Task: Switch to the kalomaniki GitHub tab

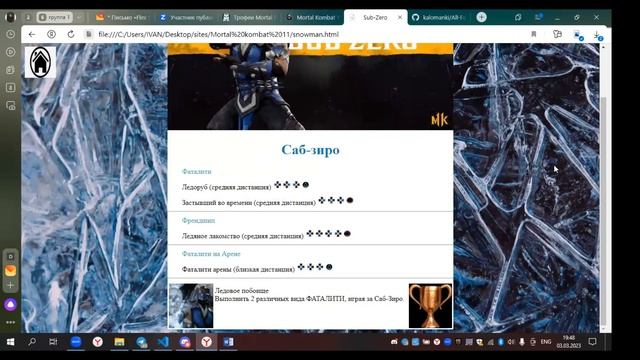Action: pos(439,18)
